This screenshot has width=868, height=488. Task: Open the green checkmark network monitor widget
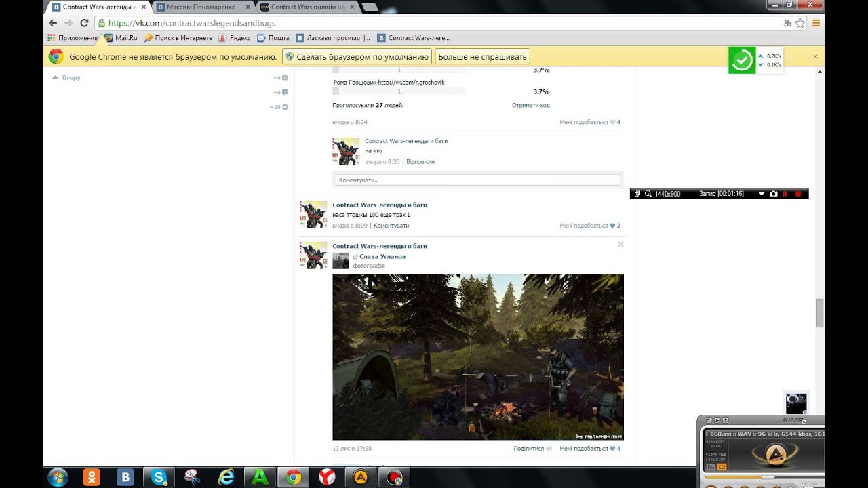point(742,60)
